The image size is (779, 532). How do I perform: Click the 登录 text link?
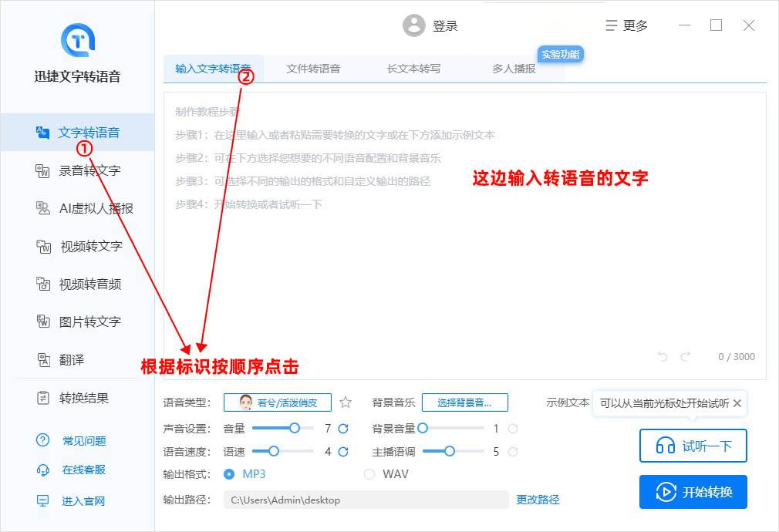tap(445, 26)
